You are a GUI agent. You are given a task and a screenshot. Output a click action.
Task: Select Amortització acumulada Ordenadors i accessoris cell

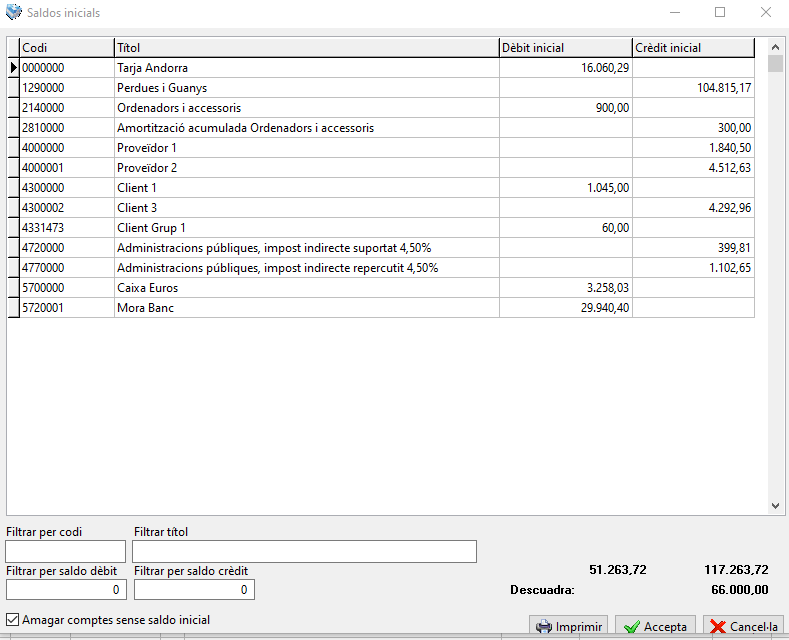click(x=307, y=128)
